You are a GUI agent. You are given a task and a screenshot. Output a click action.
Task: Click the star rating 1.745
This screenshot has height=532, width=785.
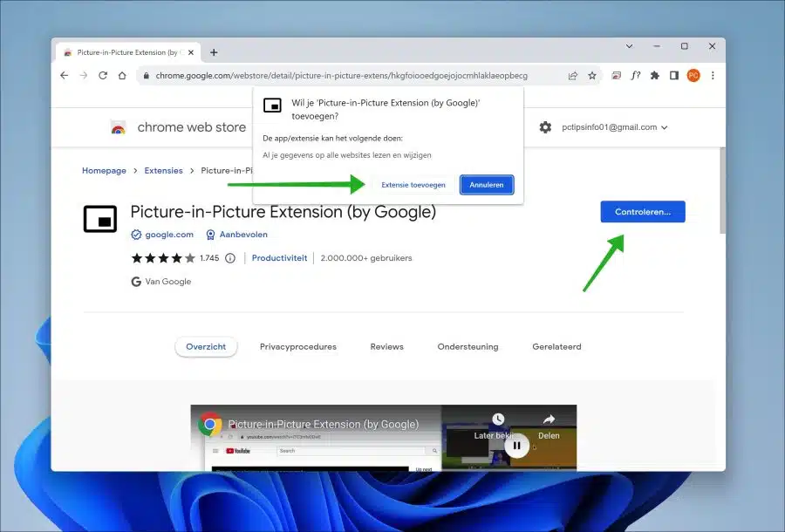175,258
